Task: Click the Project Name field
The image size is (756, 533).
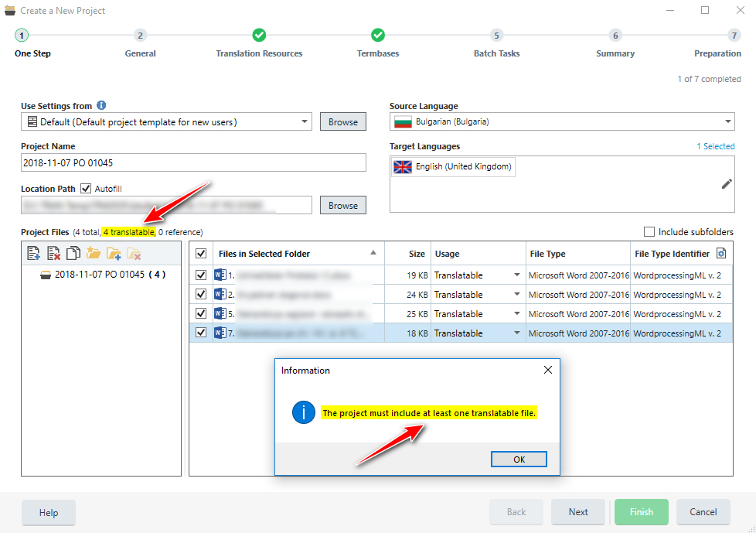Action: [193, 162]
